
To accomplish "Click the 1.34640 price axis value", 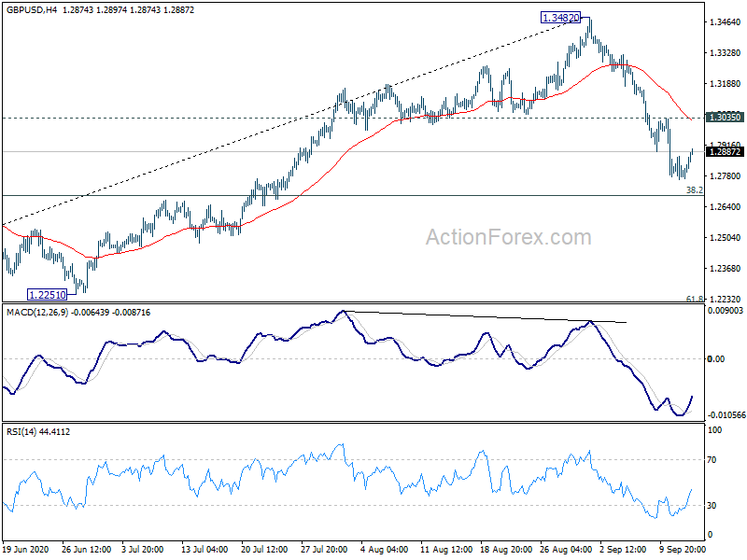I will coord(726,21).
